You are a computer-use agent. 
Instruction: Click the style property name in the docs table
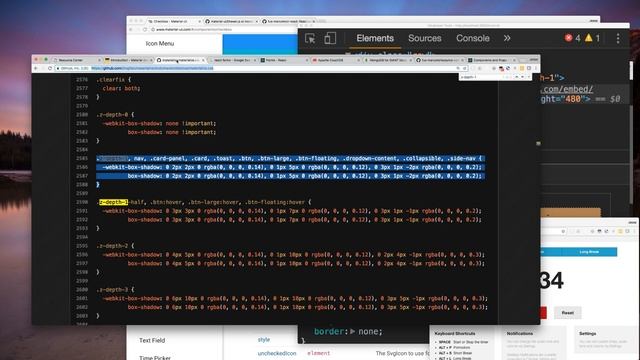click(x=264, y=340)
